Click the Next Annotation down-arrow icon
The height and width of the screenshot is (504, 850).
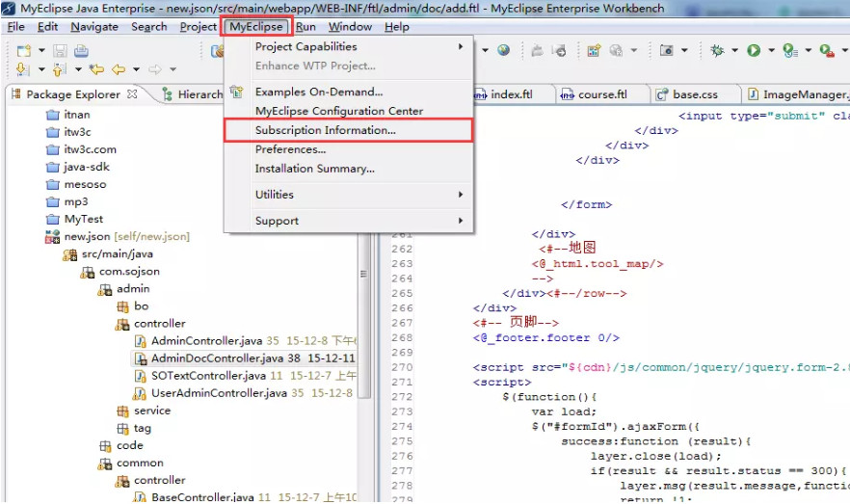click(23, 69)
